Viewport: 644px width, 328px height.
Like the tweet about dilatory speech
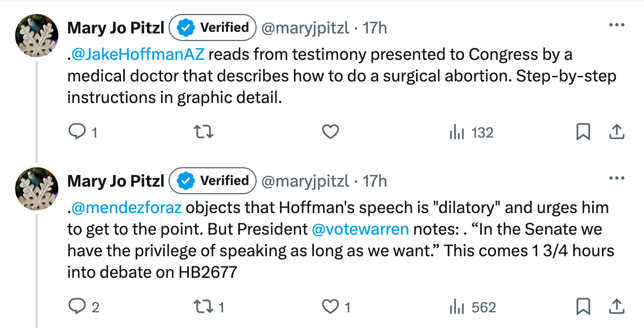pos(330,307)
